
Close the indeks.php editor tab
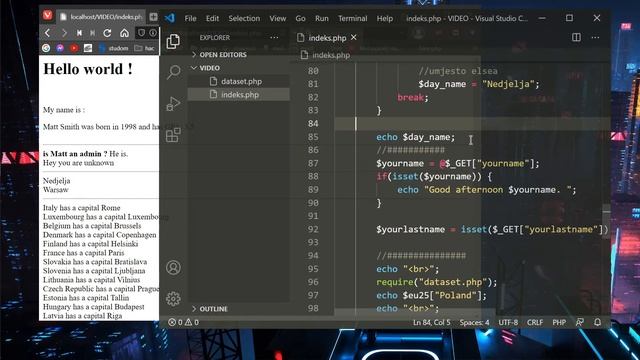(x=353, y=37)
